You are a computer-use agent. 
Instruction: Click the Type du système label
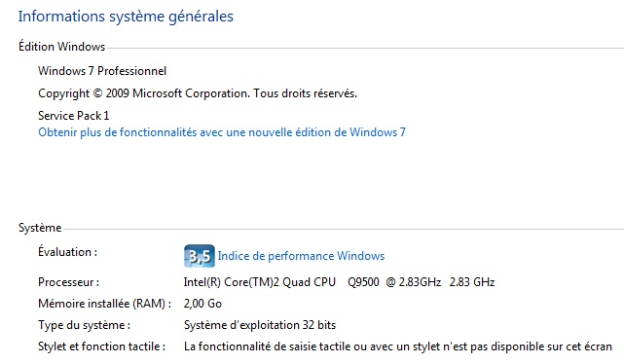pos(84,325)
